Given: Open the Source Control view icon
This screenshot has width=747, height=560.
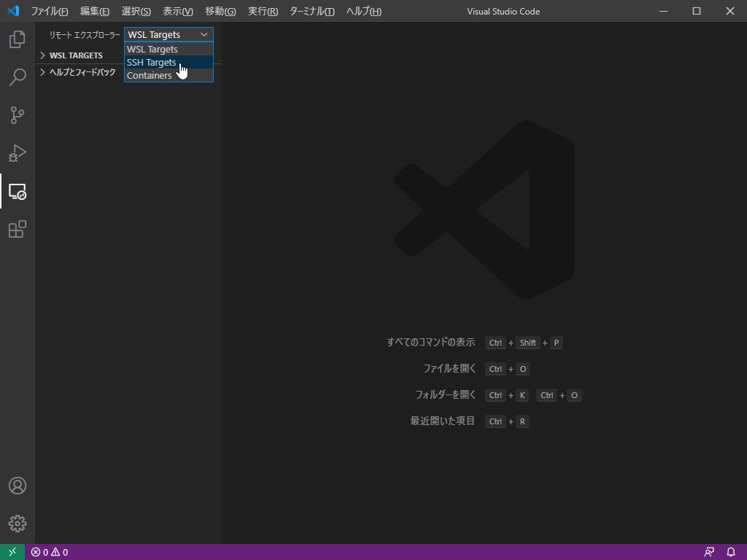Looking at the screenshot, I should click(x=18, y=115).
